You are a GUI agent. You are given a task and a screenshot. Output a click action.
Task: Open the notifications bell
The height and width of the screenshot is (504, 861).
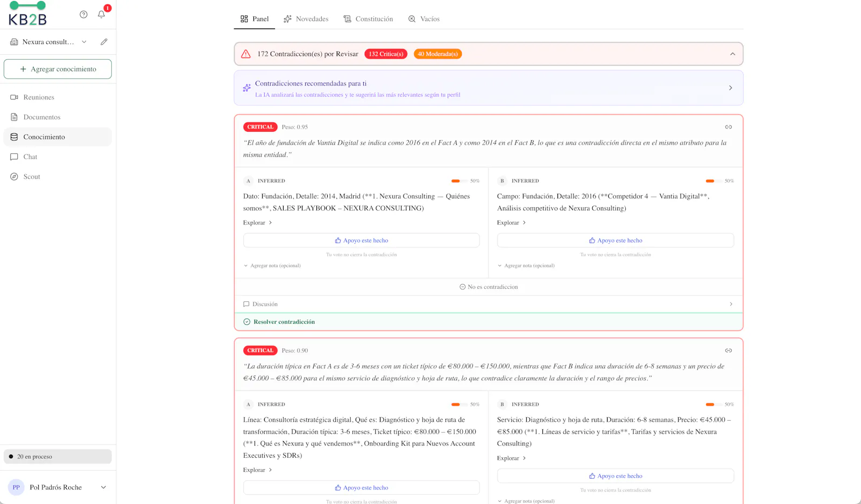101,15
